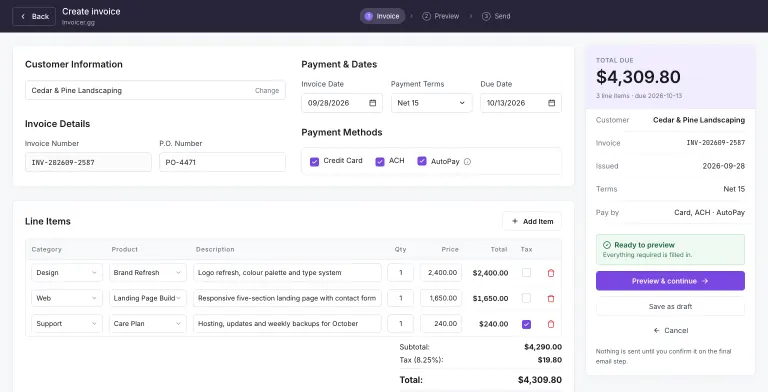768x392 pixels.
Task: Open the Care Plan product dropdown
Action: tap(147, 323)
